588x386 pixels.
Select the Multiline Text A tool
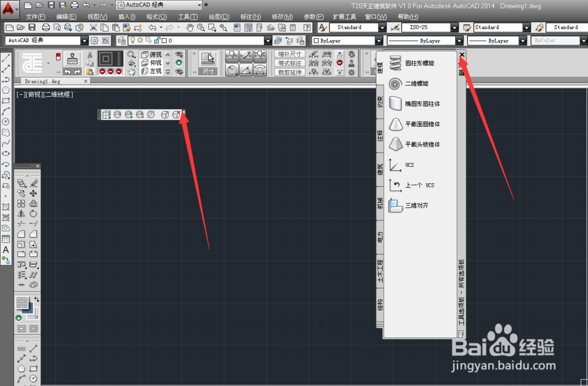[x=6, y=250]
